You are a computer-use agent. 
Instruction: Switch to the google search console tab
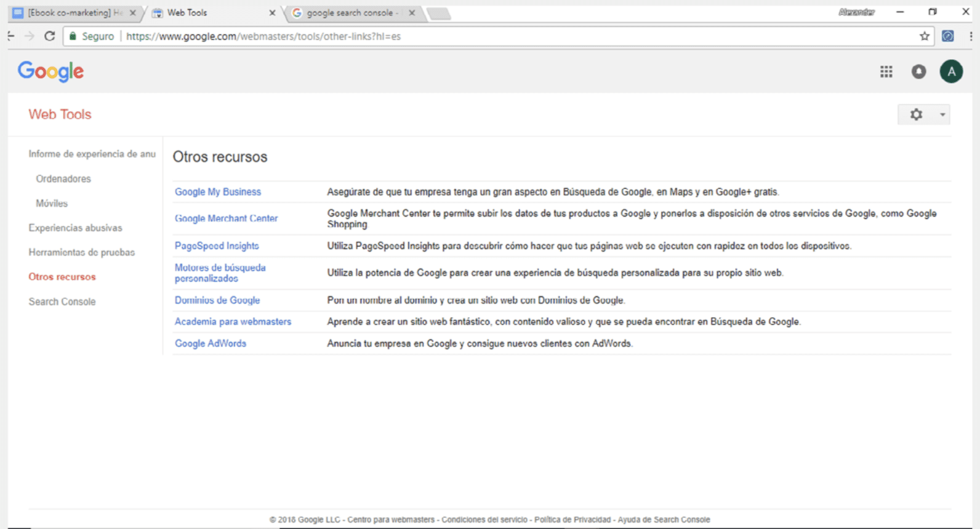click(x=348, y=13)
